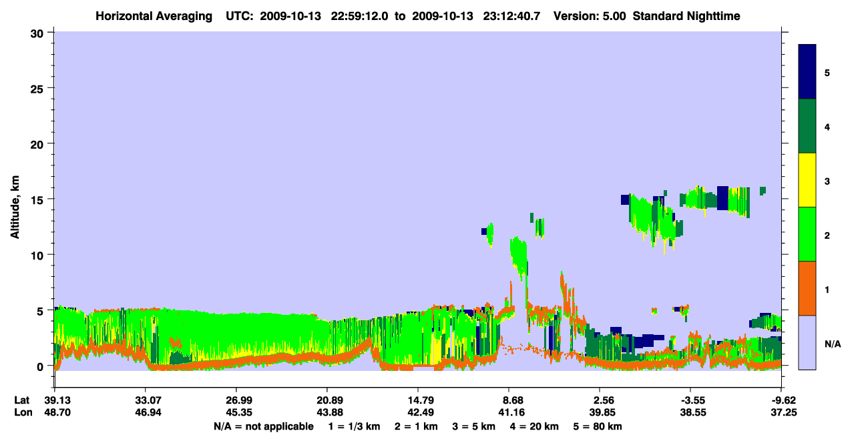The height and width of the screenshot is (445, 868).
Task: Click the altitude tick label 30
Action: (x=39, y=33)
